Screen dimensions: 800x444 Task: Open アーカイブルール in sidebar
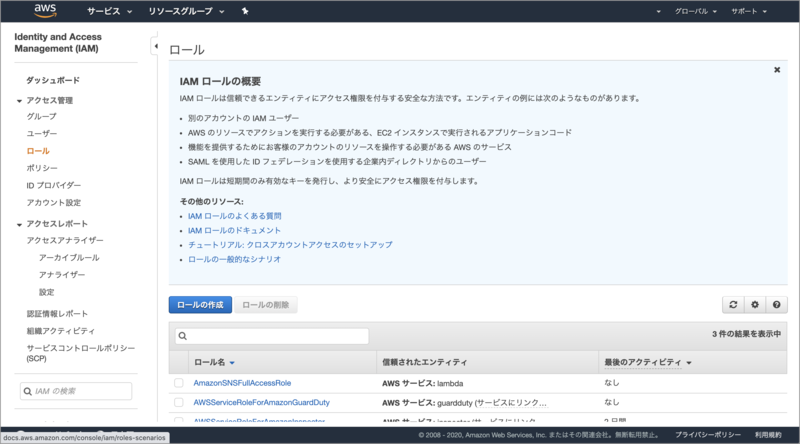69,258
